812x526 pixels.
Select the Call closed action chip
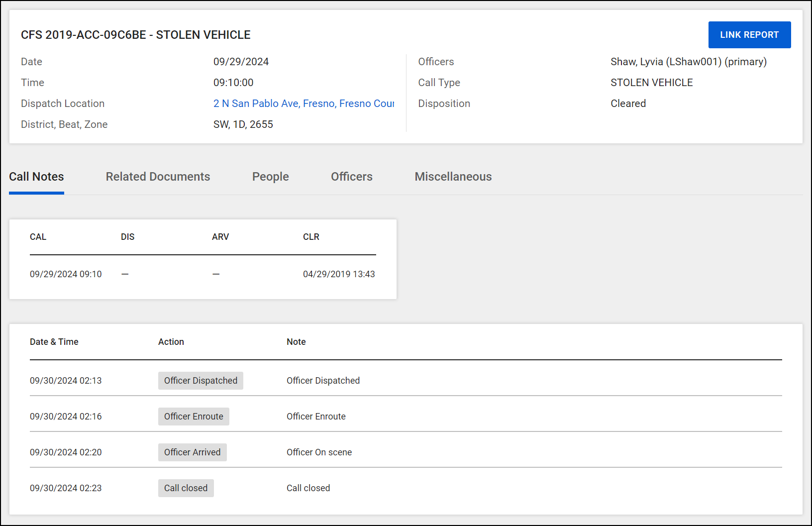186,488
